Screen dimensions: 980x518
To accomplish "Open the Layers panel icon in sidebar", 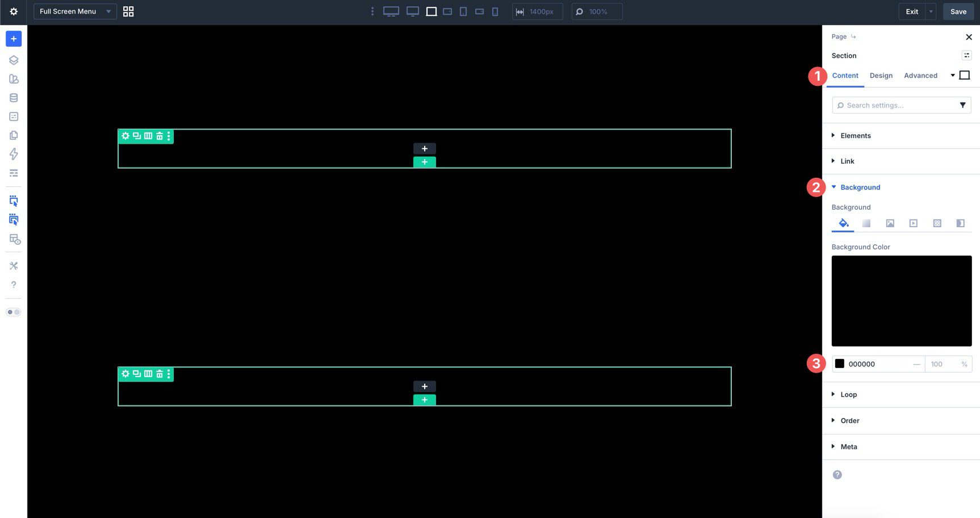I will pyautogui.click(x=14, y=60).
